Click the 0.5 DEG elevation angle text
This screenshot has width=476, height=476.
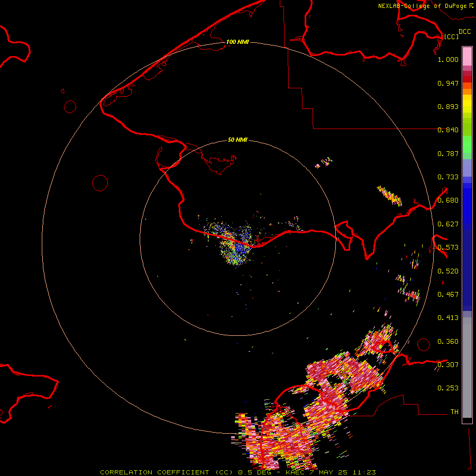point(254,472)
